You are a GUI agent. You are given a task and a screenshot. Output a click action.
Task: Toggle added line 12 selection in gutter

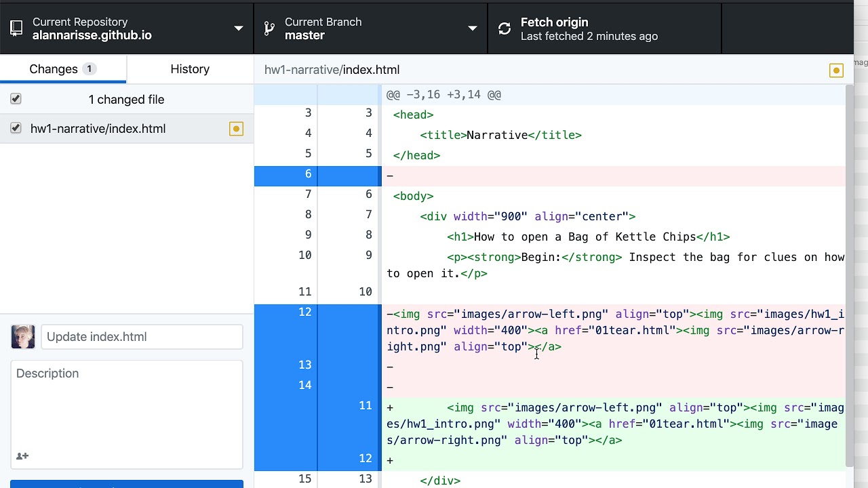pos(318,460)
